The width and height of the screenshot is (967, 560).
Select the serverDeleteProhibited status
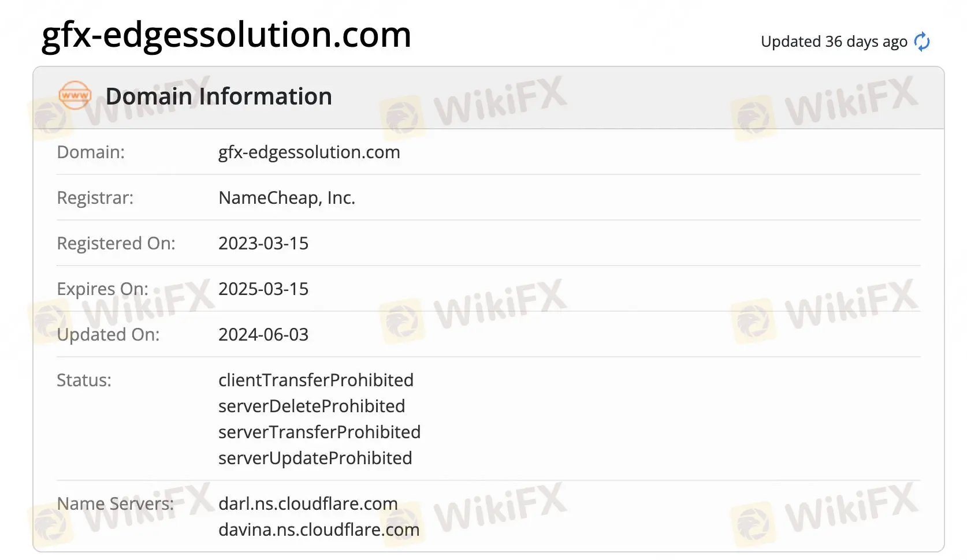pyautogui.click(x=311, y=406)
